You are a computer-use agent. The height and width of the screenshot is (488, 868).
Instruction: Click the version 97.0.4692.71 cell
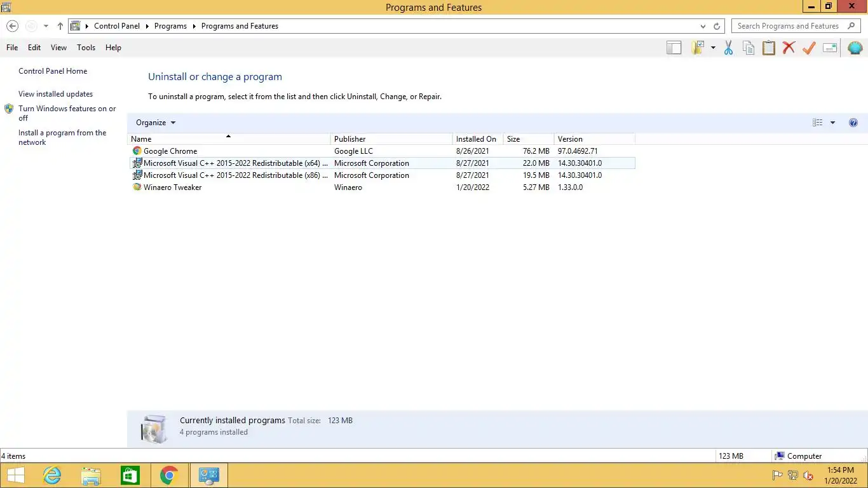[578, 151]
